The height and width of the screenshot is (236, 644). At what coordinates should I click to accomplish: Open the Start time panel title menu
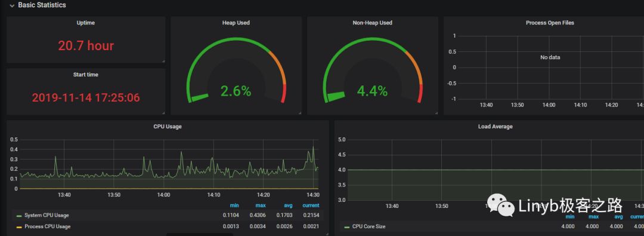tap(85, 75)
